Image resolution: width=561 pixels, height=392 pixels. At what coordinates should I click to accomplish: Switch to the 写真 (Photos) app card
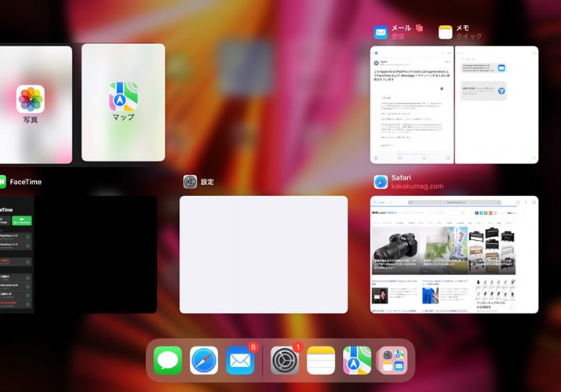click(31, 103)
